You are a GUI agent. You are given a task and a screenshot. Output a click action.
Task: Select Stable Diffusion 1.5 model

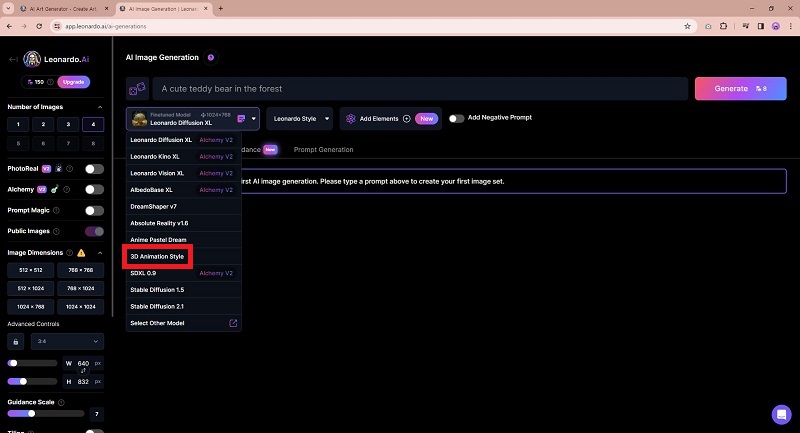click(184, 290)
